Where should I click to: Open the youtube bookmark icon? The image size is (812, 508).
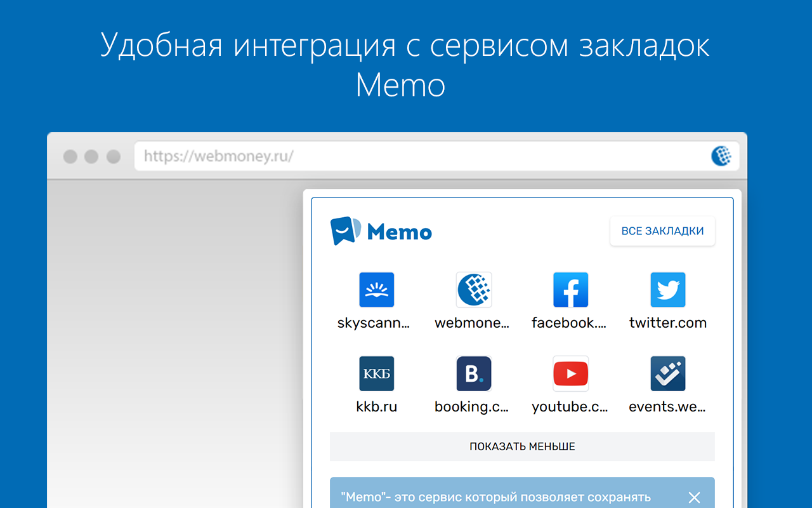(x=570, y=373)
